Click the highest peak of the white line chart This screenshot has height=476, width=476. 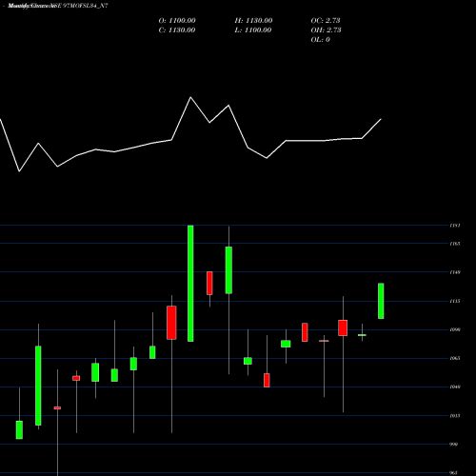click(190, 97)
